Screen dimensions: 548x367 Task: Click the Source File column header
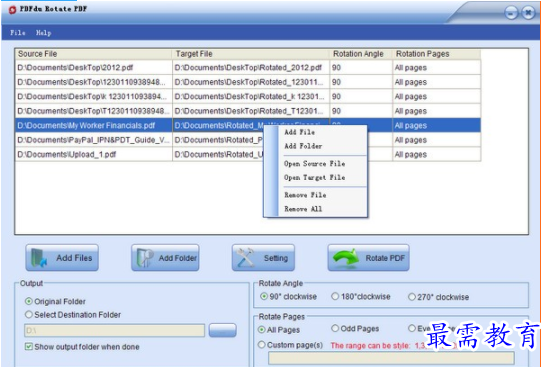(x=93, y=54)
